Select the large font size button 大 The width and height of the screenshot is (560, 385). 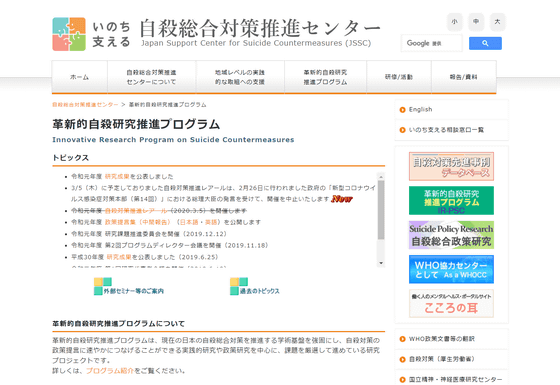coord(497,21)
